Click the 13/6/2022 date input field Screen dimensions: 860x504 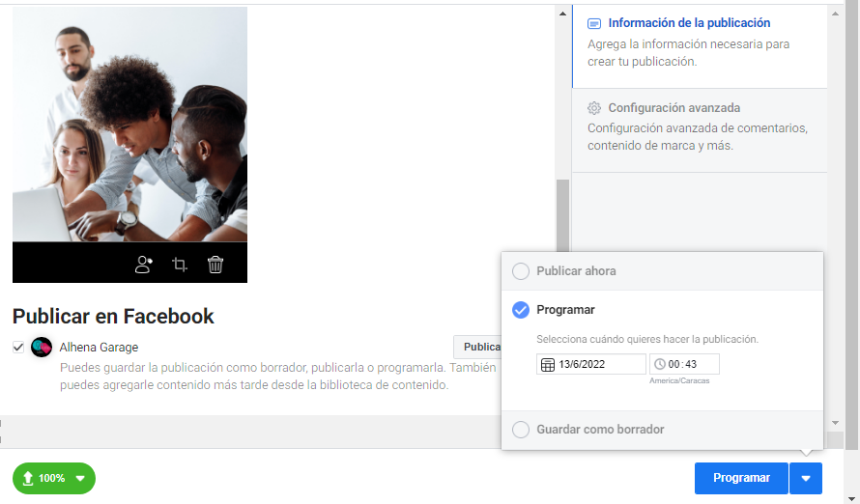(x=599, y=365)
